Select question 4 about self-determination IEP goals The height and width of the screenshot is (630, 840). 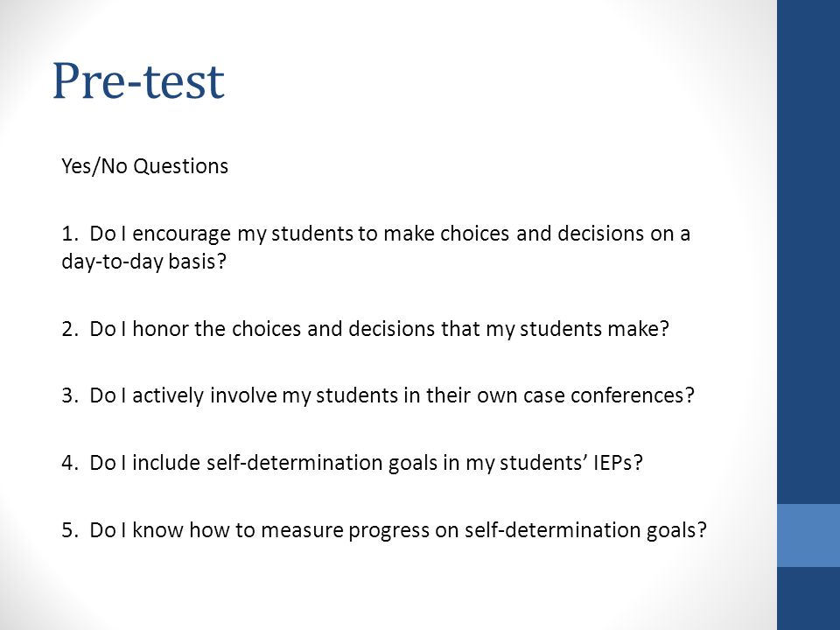click(x=352, y=462)
